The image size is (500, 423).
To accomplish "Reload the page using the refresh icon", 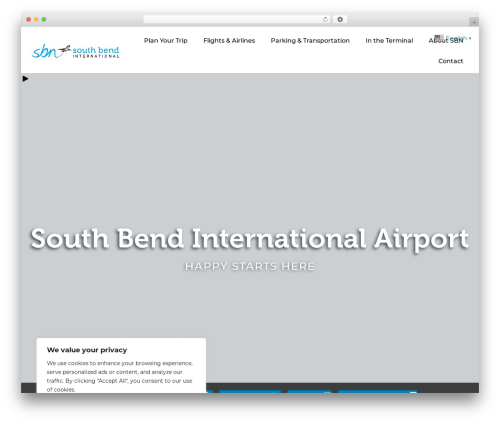I will 325,20.
